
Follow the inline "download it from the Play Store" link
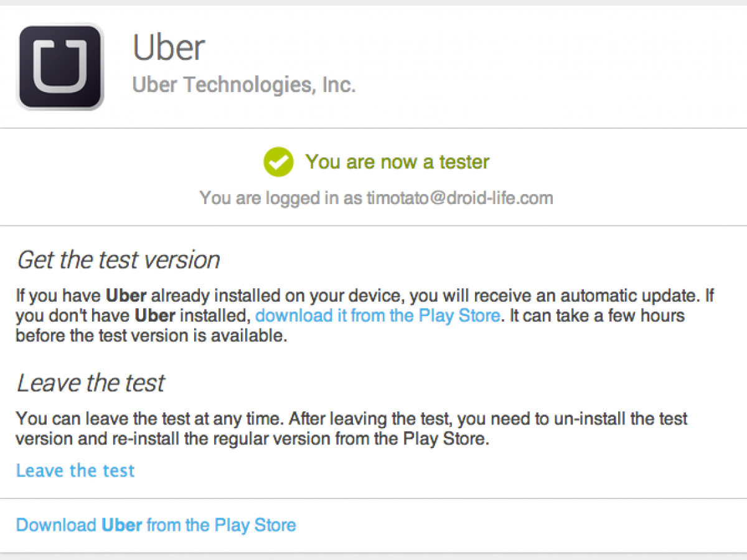377,315
